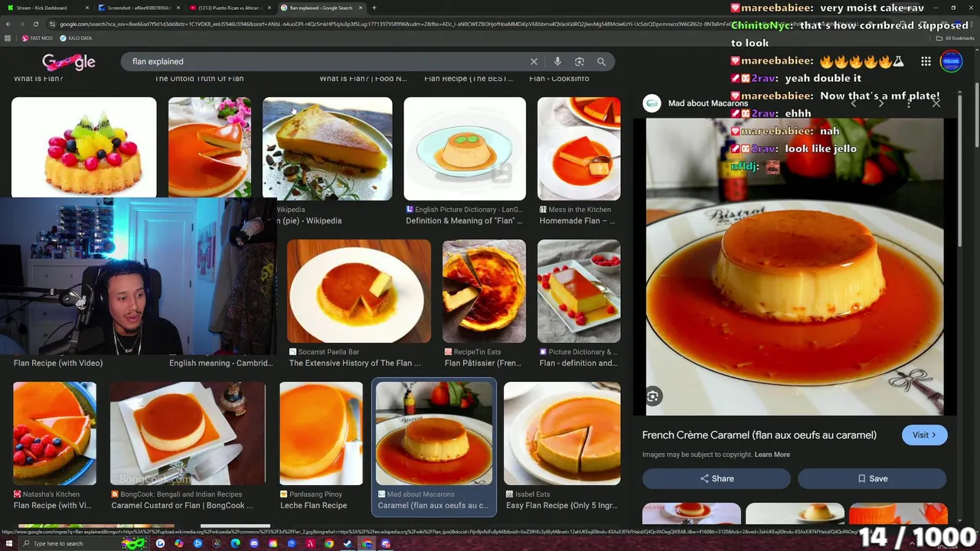Image resolution: width=980 pixels, height=551 pixels.
Task: Open Steam from the taskbar
Action: pyautogui.click(x=348, y=543)
